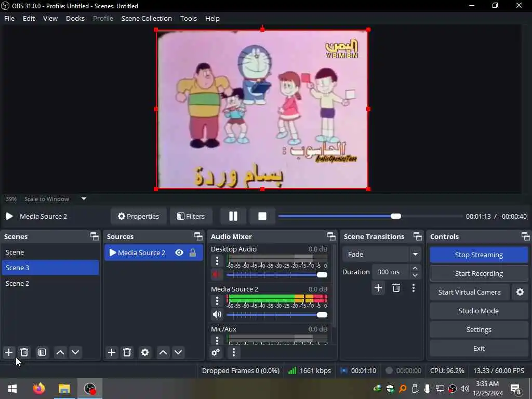Image resolution: width=532 pixels, height=399 pixels.
Task: Click the transition Duration 300 ms field
Action: tap(392, 272)
